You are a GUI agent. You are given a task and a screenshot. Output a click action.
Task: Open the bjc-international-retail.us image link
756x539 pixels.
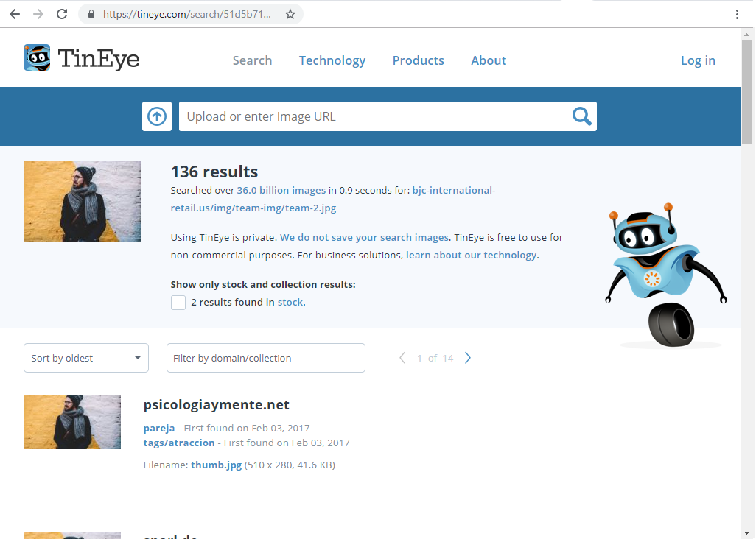click(x=332, y=199)
